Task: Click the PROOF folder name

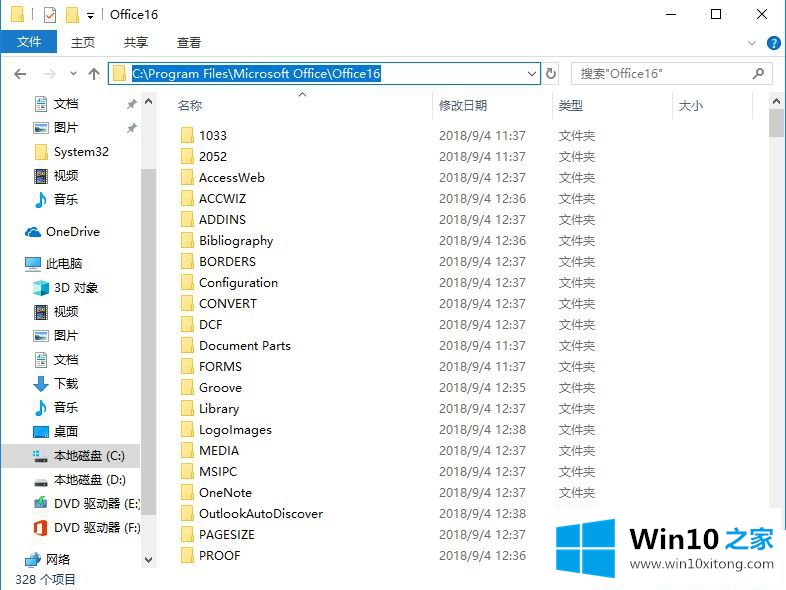Action: pos(220,556)
